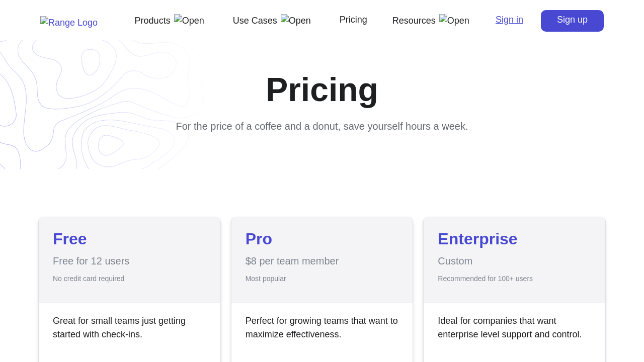Click the "No credit card required" note
This screenshot has width=644, height=362.
coord(89,279)
